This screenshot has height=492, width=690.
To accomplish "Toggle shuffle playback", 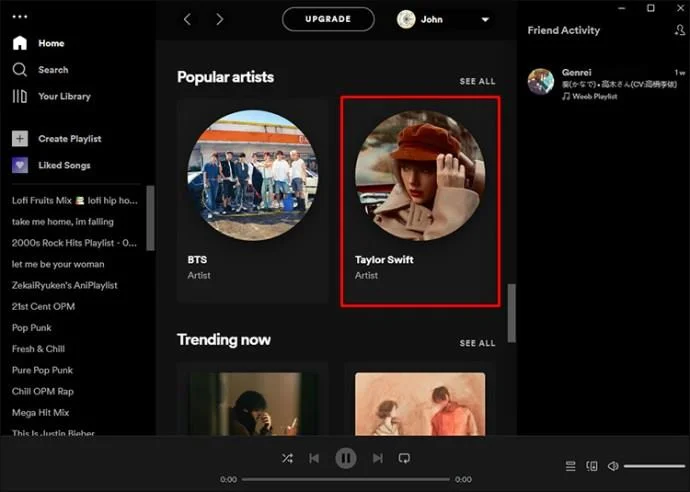I will tap(287, 459).
